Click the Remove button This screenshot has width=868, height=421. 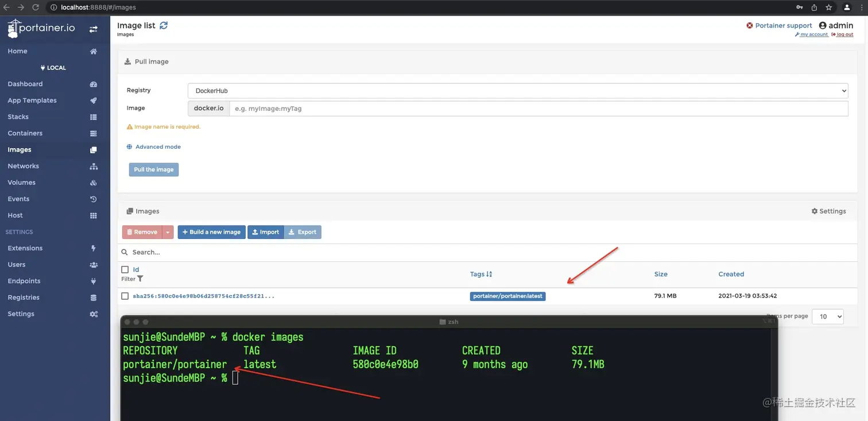point(142,232)
